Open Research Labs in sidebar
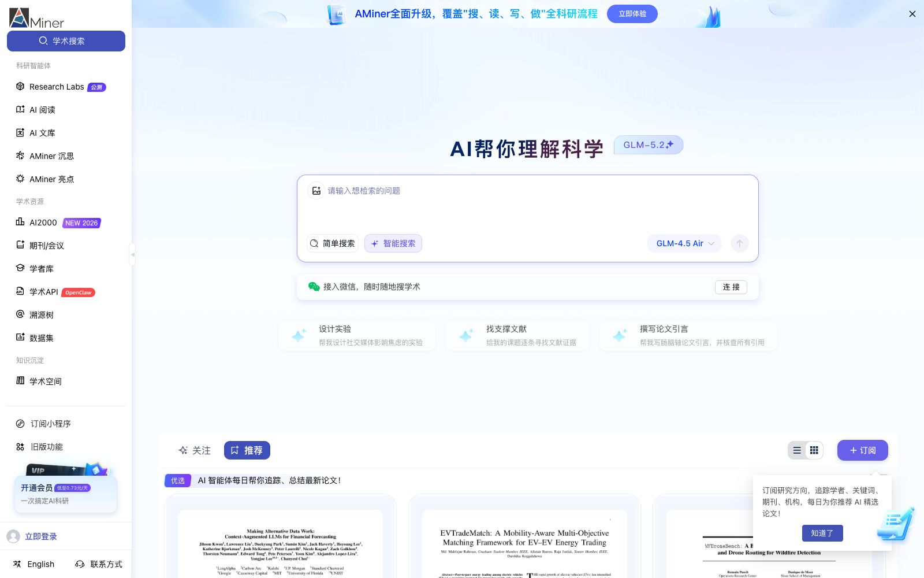The width and height of the screenshot is (924, 578). pos(57,87)
